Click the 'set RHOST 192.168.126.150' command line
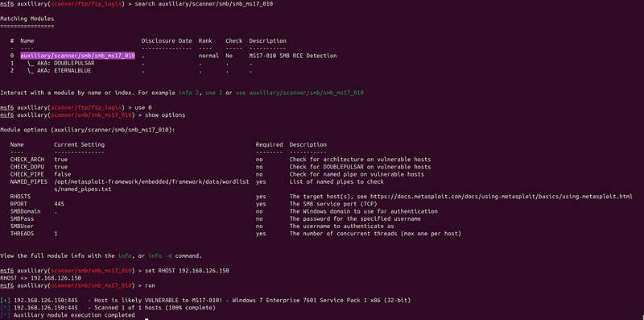This screenshot has width=644, height=320. (x=187, y=271)
